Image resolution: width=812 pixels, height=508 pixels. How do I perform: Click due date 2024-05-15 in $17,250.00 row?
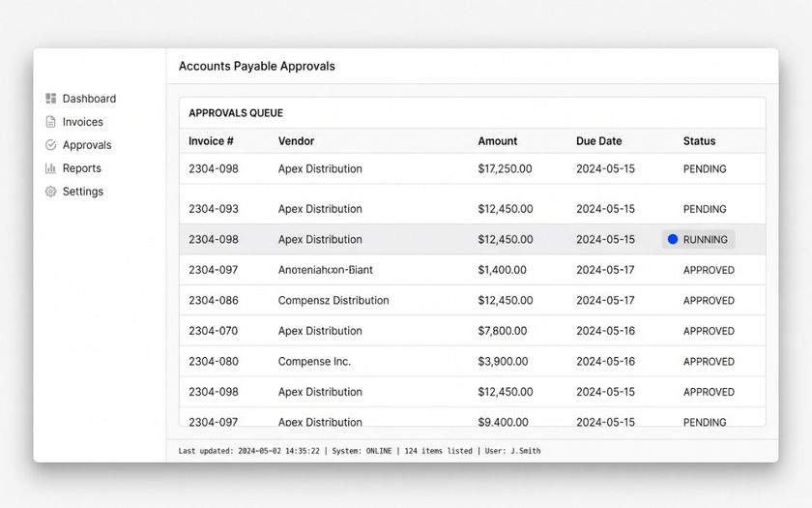click(x=605, y=169)
